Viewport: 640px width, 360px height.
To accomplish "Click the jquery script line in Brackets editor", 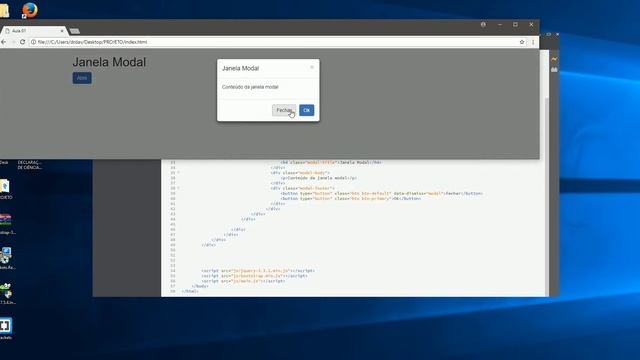I will click(258, 271).
